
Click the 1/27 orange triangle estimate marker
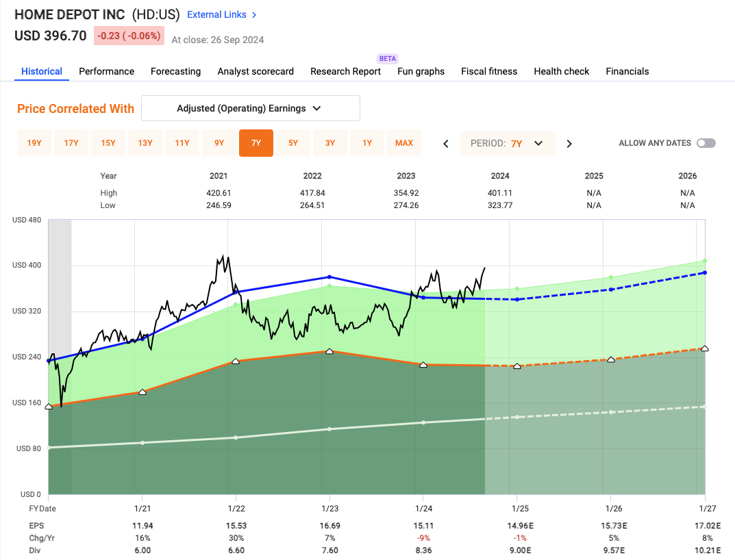(705, 348)
